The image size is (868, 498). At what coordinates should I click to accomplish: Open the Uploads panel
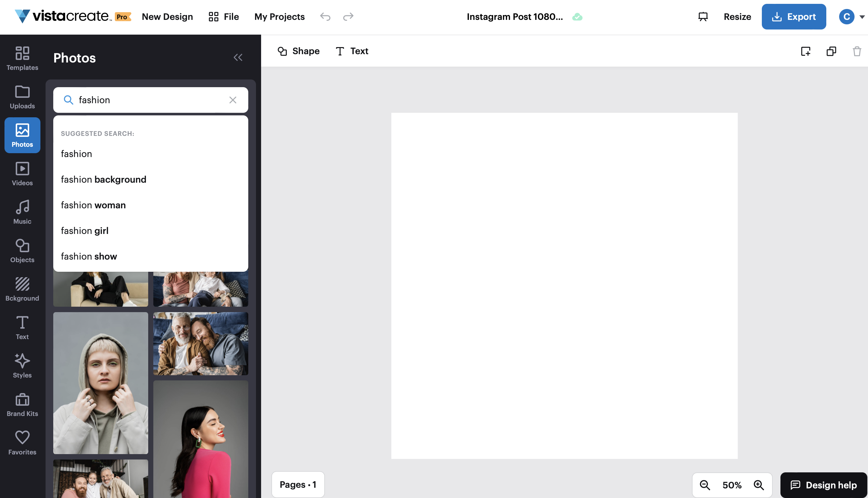[22, 97]
